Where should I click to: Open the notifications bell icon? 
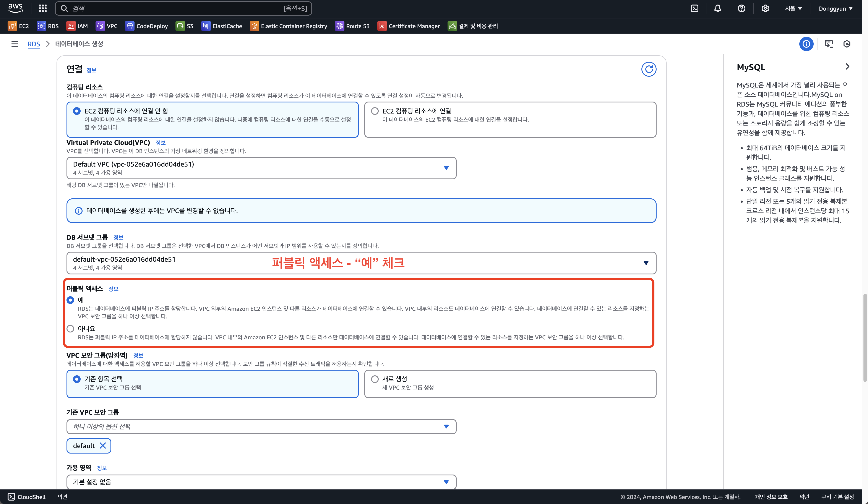coord(717,8)
